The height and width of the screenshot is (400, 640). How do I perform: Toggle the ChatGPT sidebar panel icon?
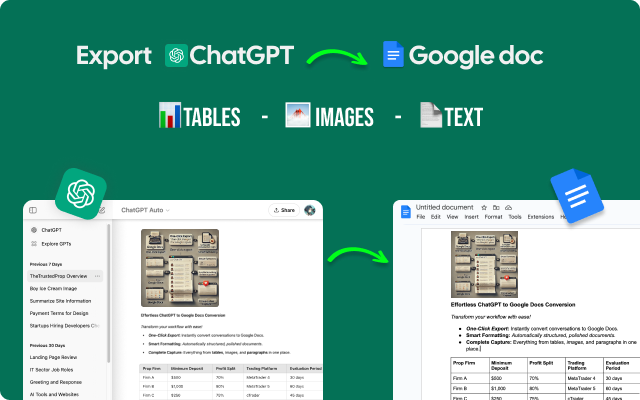point(33,210)
